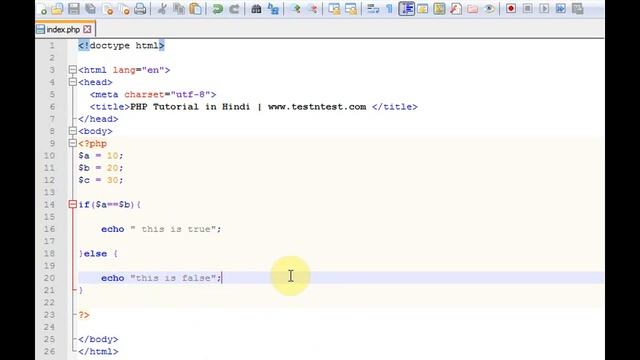Collapse the if statement fold on line 14
Screen dimensions: 640x360
(73, 204)
